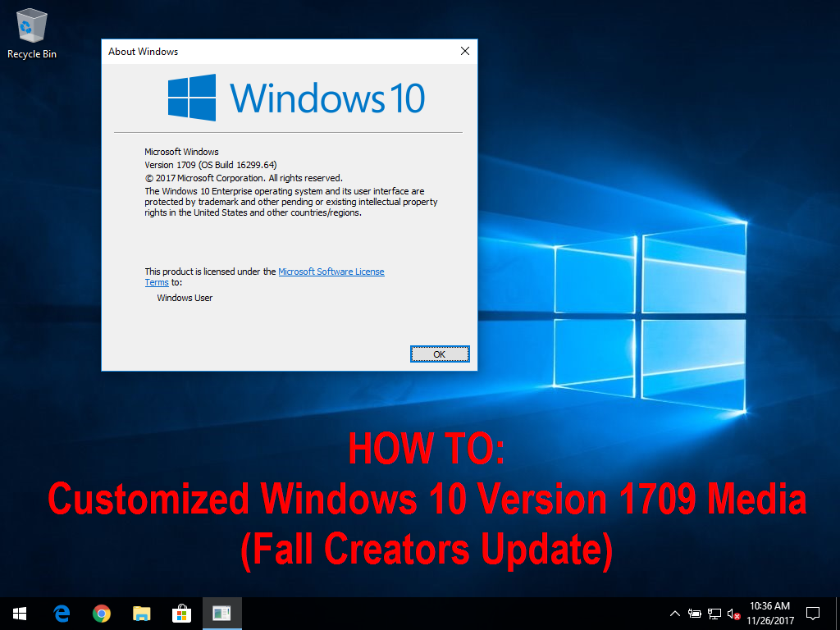Viewport: 840px width, 630px height.
Task: Open the Action Center notifications icon
Action: (813, 614)
